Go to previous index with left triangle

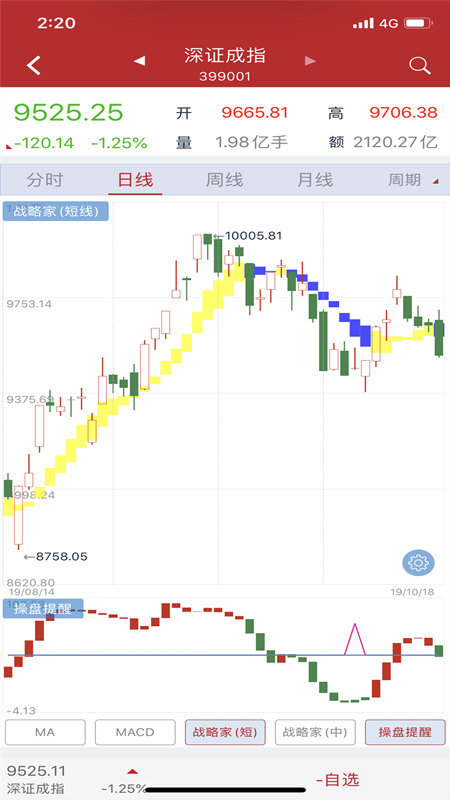tap(139, 61)
